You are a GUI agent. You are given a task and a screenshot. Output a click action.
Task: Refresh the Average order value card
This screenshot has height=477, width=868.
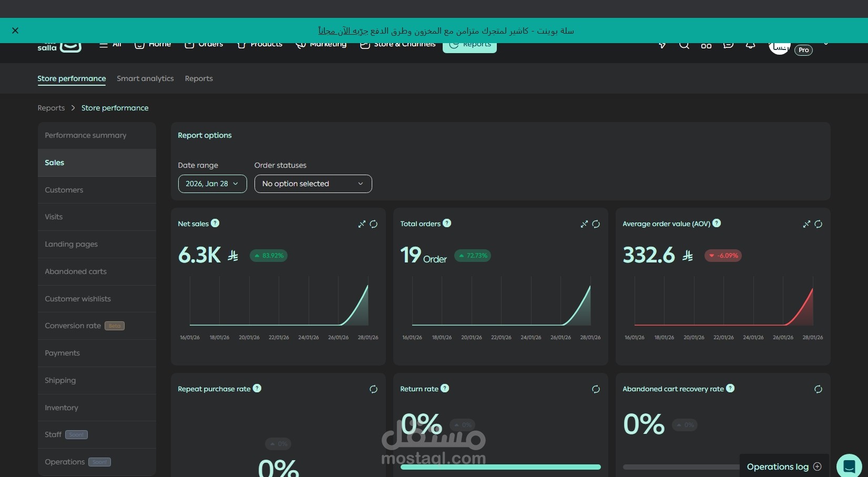coord(819,224)
